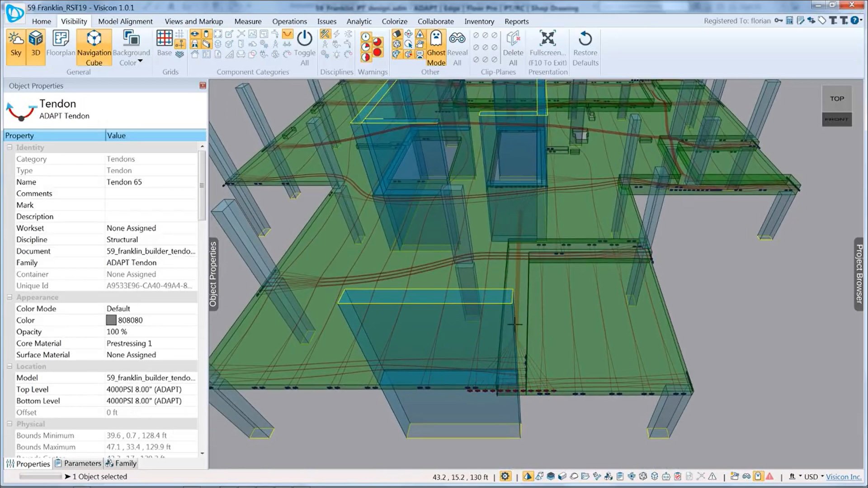Toggle the solid red circle warning icon
The height and width of the screenshot is (488, 868).
pos(377,52)
